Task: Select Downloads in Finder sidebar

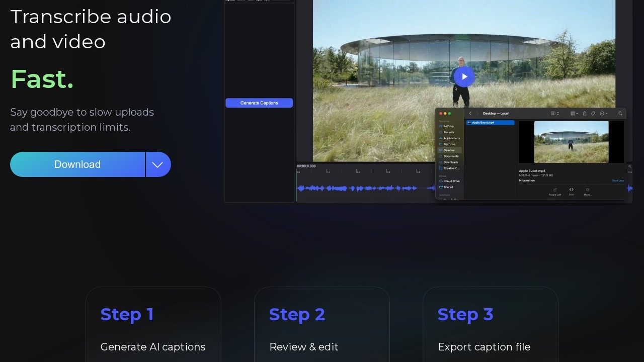Action: pyautogui.click(x=450, y=162)
